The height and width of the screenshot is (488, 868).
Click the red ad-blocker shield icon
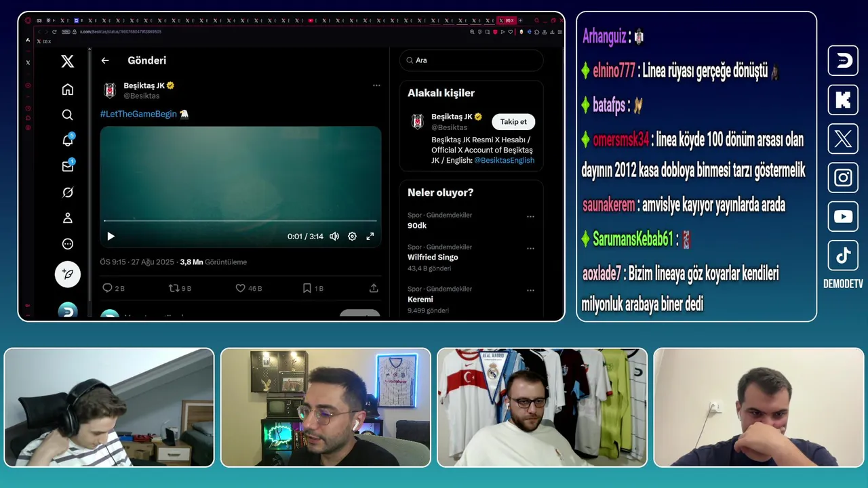(x=495, y=32)
